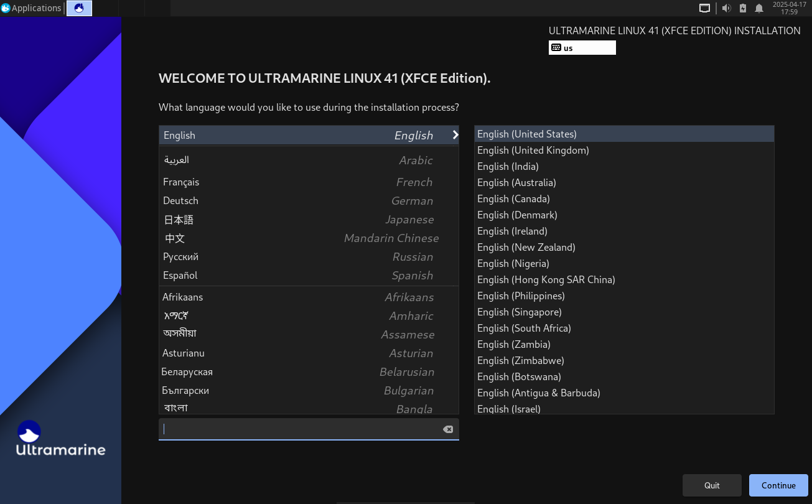Screen dimensions: 812x504
Task: Select the Asturian language row
Action: [x=309, y=353]
